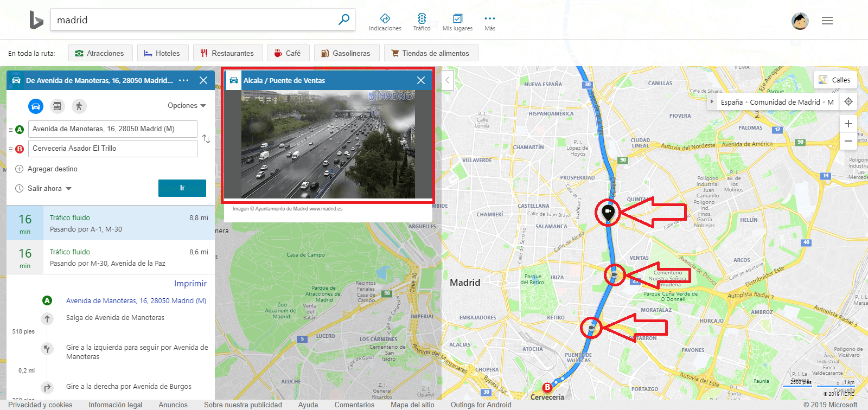Click reorder handle beside destination B
The height and width of the screenshot is (410, 868).
pyautogui.click(x=11, y=149)
